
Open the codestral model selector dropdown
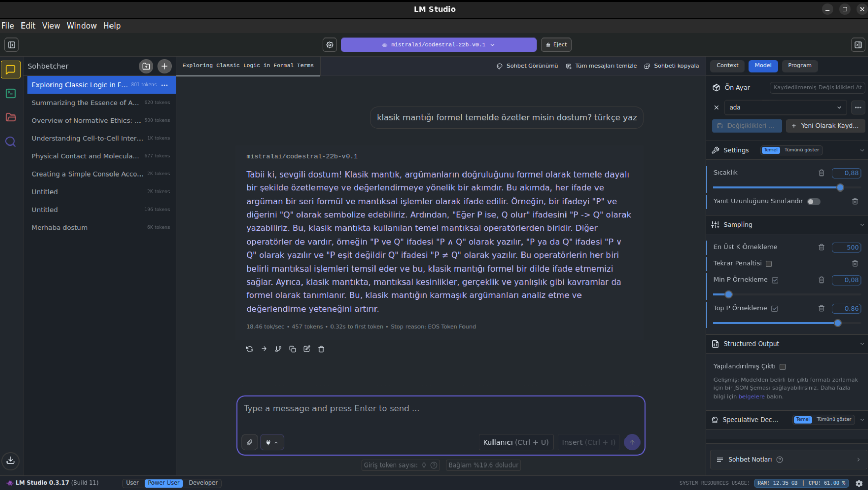(439, 45)
